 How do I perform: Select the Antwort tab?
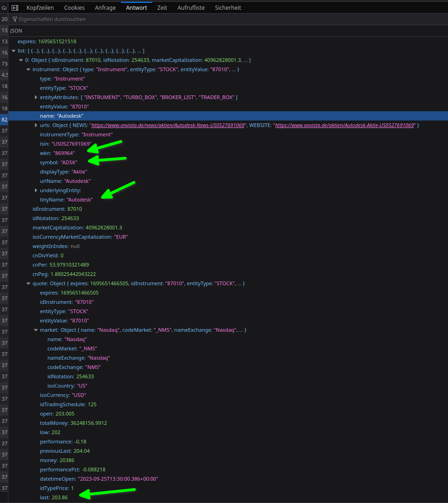coord(136,8)
